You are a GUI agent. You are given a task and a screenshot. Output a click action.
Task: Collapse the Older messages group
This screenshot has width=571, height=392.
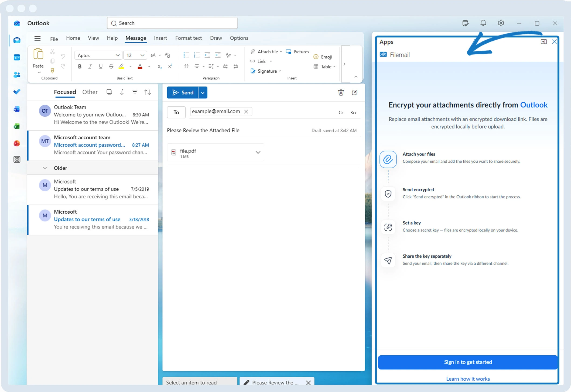(x=45, y=168)
